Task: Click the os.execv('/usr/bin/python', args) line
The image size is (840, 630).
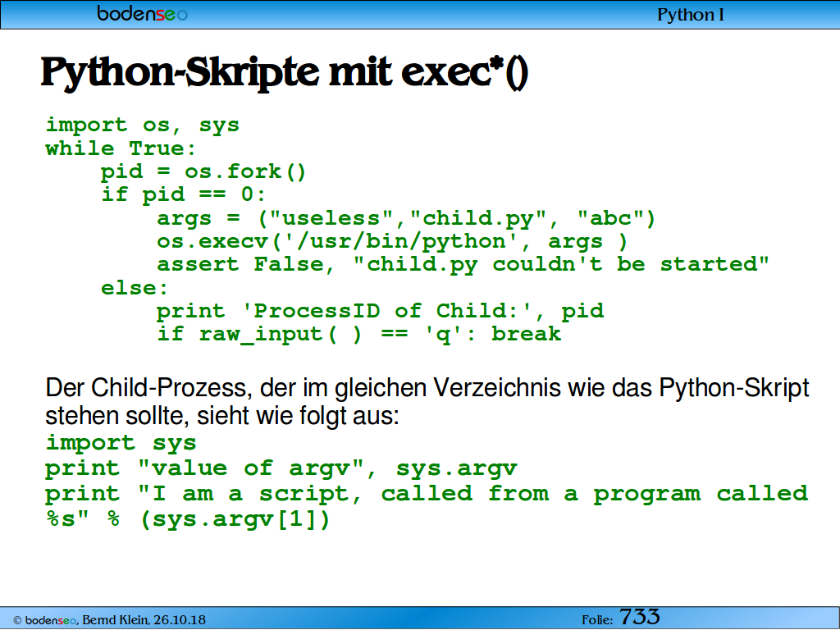Action: click(391, 242)
